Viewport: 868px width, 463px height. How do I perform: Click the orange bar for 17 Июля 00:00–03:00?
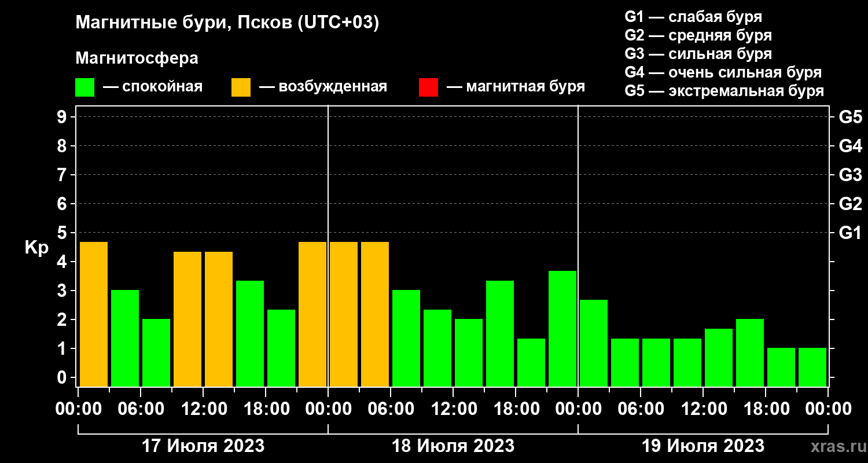pyautogui.click(x=94, y=314)
